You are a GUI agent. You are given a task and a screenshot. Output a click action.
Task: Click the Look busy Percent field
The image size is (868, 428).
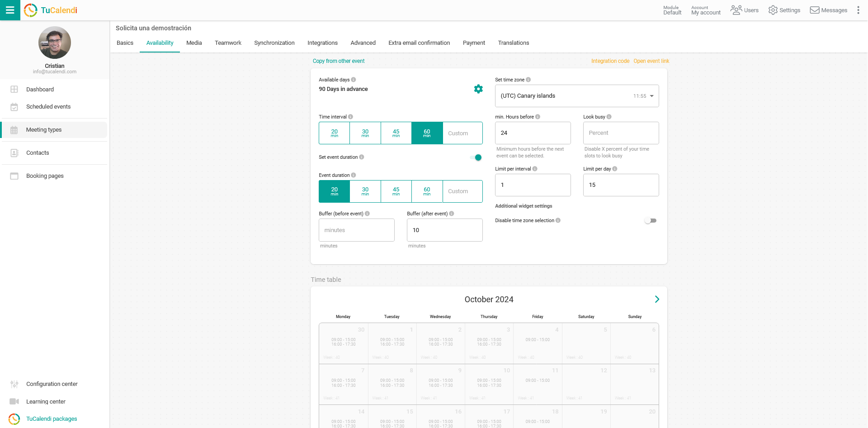(621, 133)
